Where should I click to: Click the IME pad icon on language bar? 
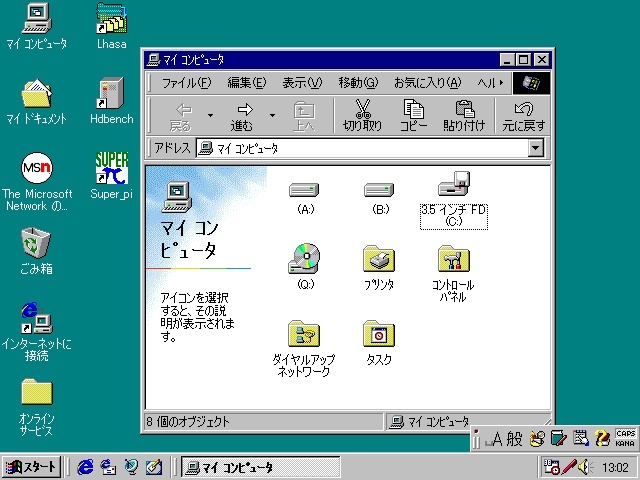coord(537,438)
